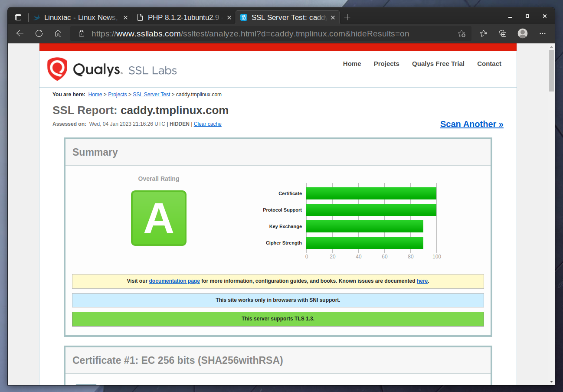Click the Key Exchange score bar
The width and height of the screenshot is (563, 392).
coord(365,226)
